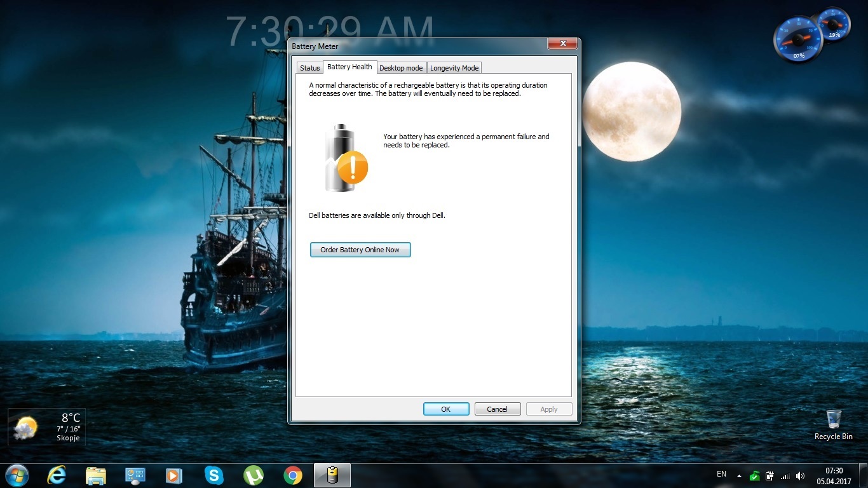Launch Internet Explorer from taskbar

[57, 475]
